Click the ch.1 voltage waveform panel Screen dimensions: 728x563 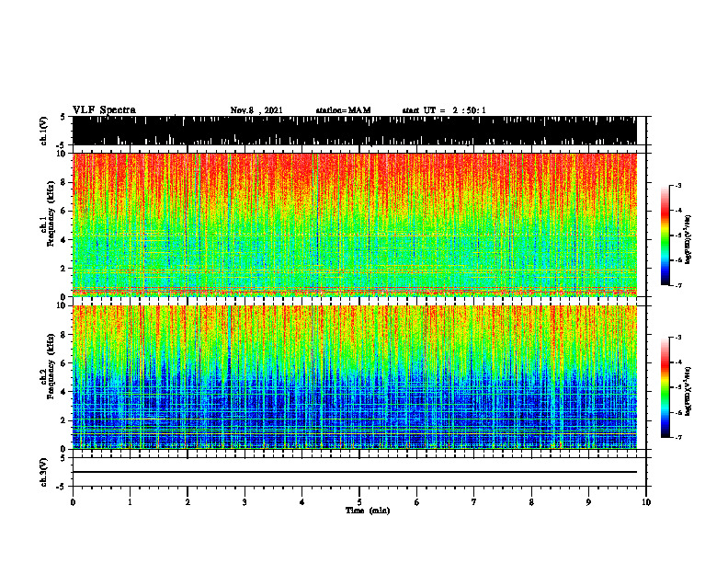point(355,131)
